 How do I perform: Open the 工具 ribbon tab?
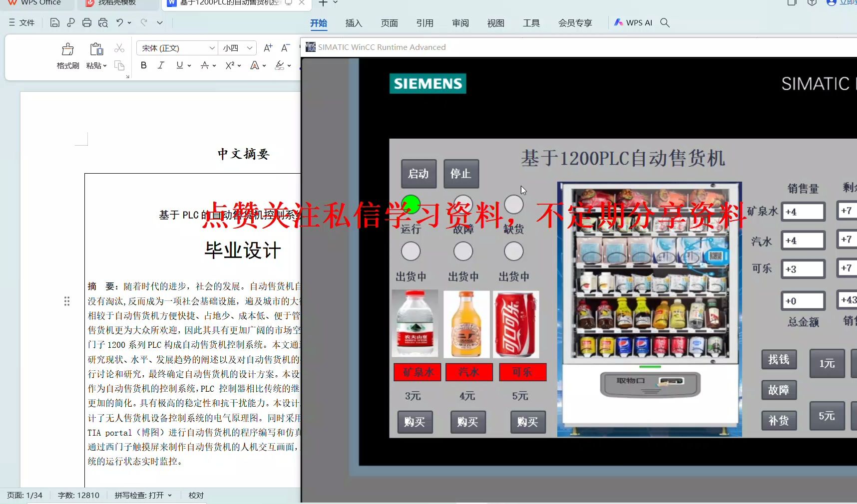coord(531,23)
